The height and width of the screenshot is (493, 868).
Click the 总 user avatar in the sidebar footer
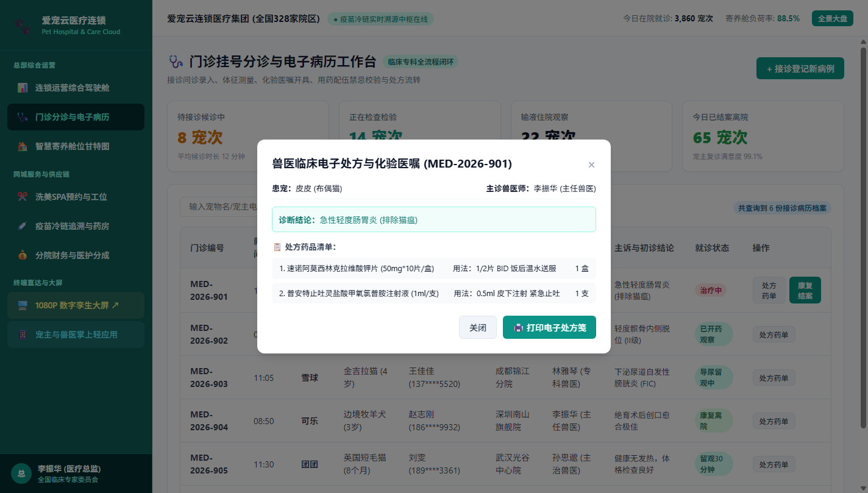pyautogui.click(x=21, y=473)
